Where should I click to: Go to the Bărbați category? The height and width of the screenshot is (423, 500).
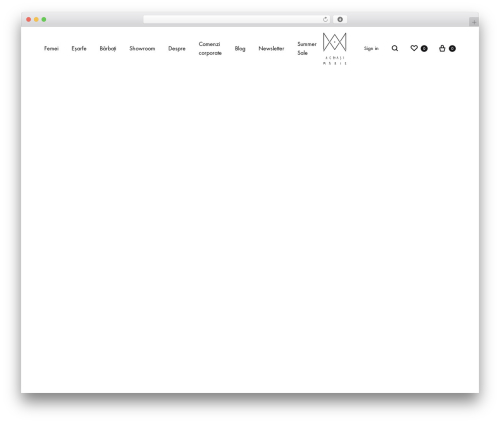tap(108, 49)
